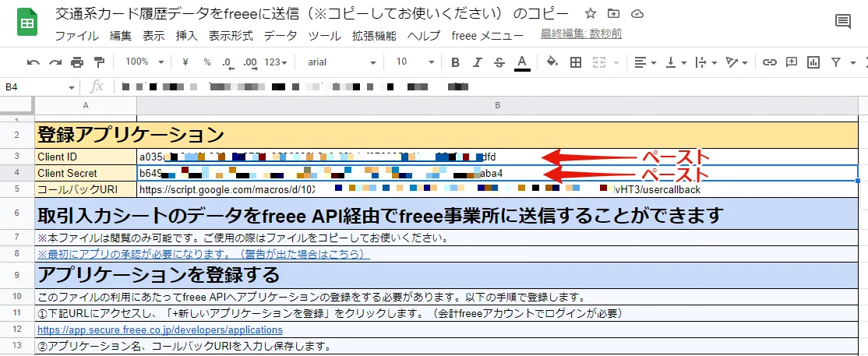Open the vertical align dropdown
This screenshot has width=868, height=356.
click(x=676, y=62)
